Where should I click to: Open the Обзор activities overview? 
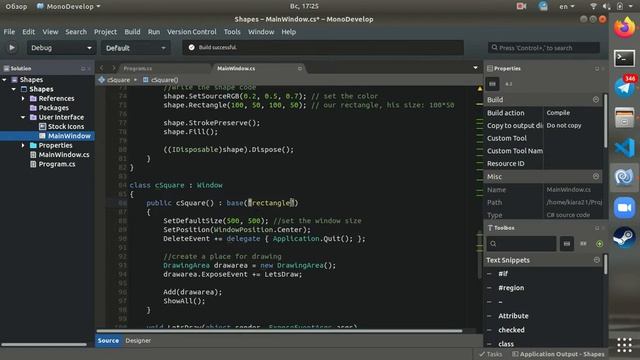pos(16,6)
